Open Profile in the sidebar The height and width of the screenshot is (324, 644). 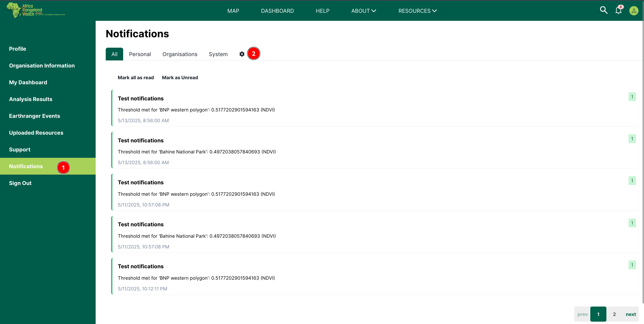[x=48, y=49]
